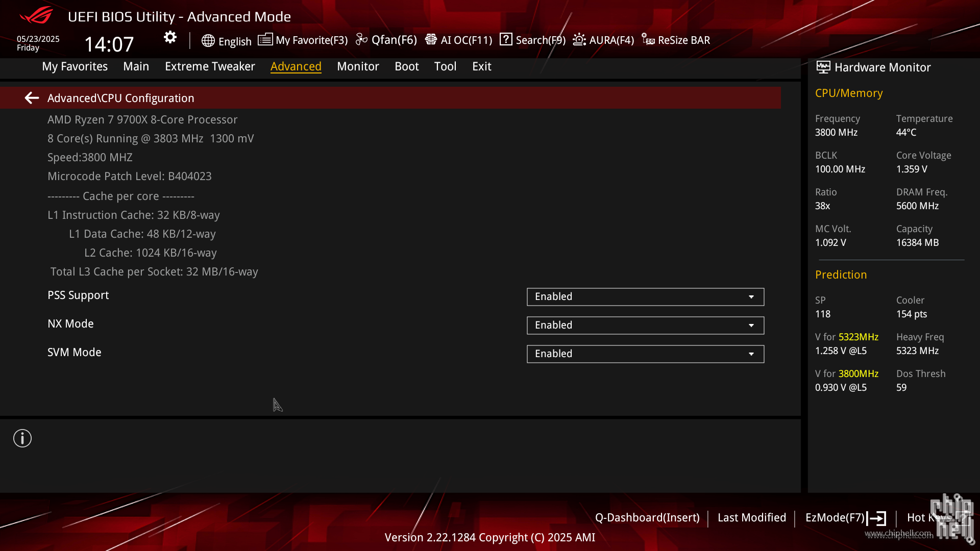Launch AI OC via brain icon
Screen dimensions: 980x551
(431, 39)
